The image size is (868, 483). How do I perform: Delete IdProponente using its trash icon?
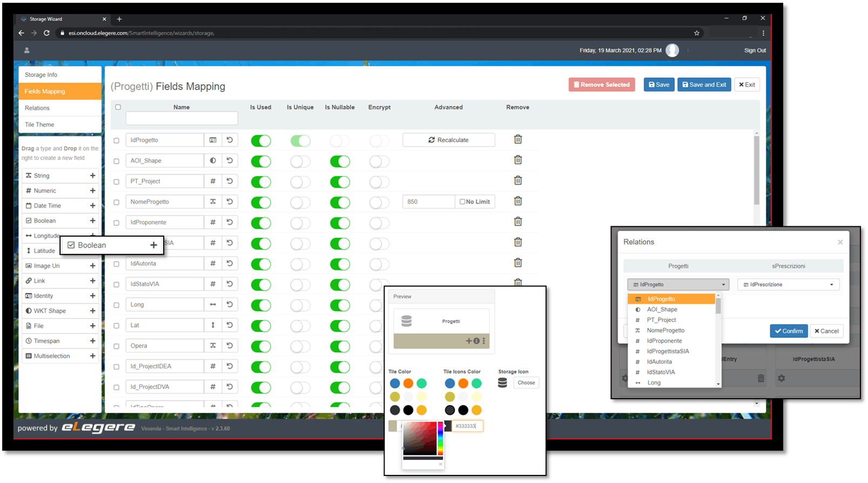click(x=518, y=222)
